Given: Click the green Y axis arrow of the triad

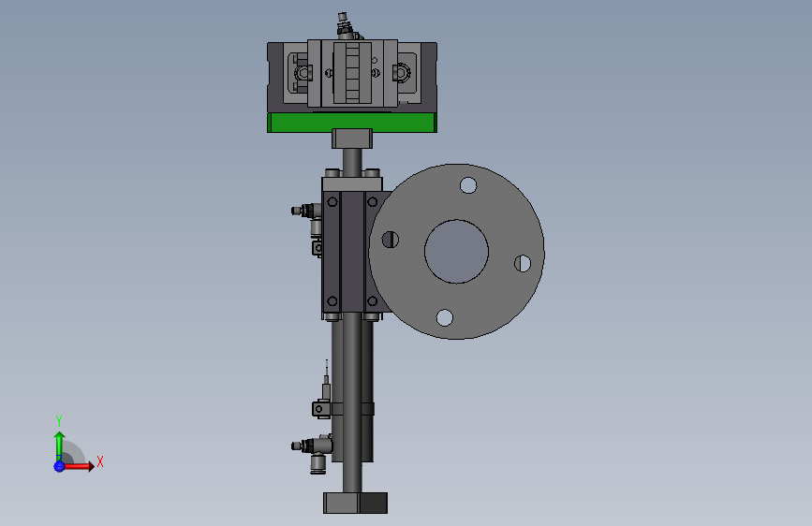Looking at the screenshot, I should coord(60,446).
